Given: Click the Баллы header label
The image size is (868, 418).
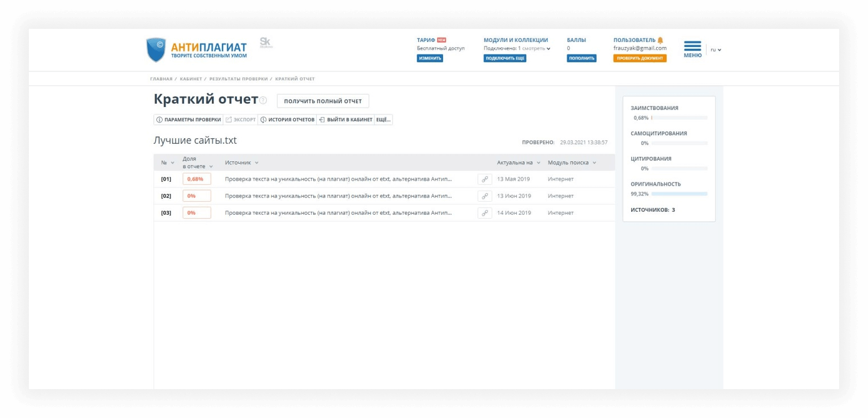Looking at the screenshot, I should click(576, 40).
